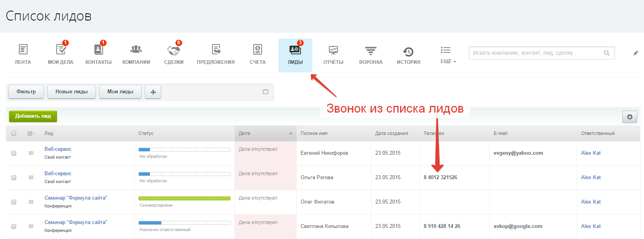Click the CRM search input field
This screenshot has width=644, height=239.
point(537,53)
